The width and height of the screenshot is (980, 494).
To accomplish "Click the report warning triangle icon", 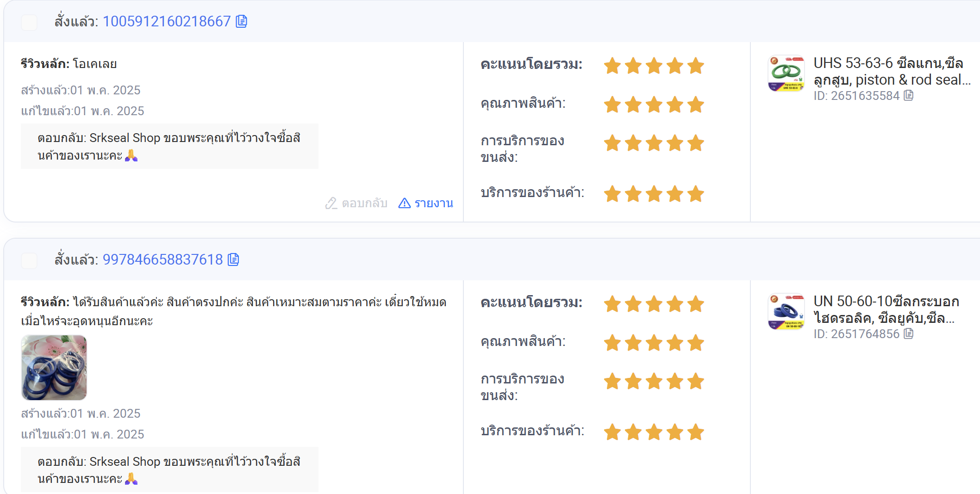I will (x=404, y=203).
